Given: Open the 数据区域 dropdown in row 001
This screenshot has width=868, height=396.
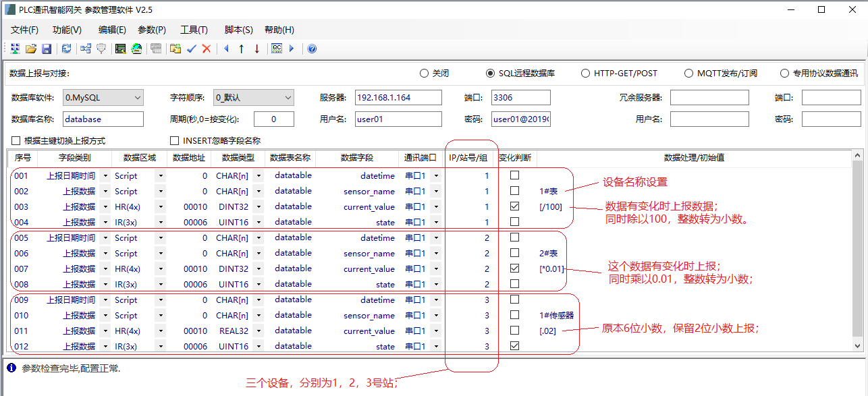Looking at the screenshot, I should (x=160, y=176).
